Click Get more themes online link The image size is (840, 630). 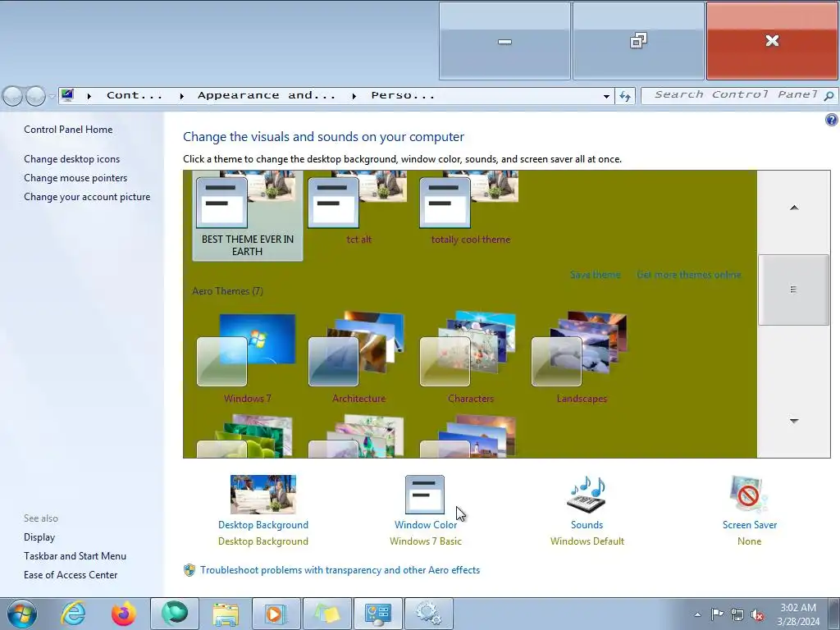coord(689,274)
